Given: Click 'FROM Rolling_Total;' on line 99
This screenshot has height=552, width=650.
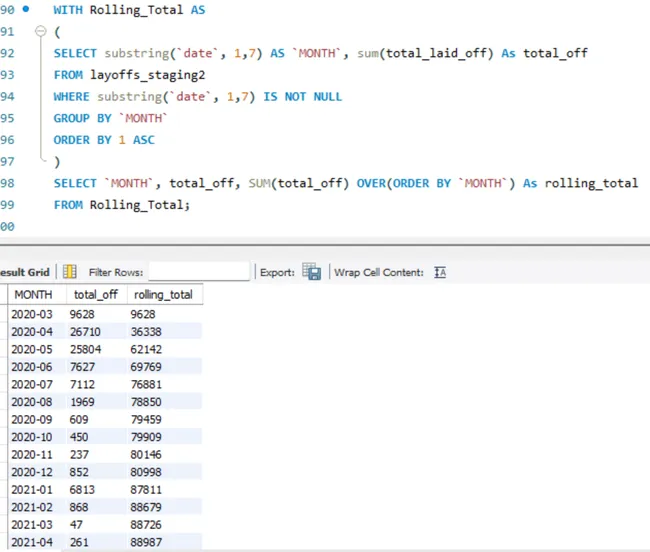Looking at the screenshot, I should (122, 205).
